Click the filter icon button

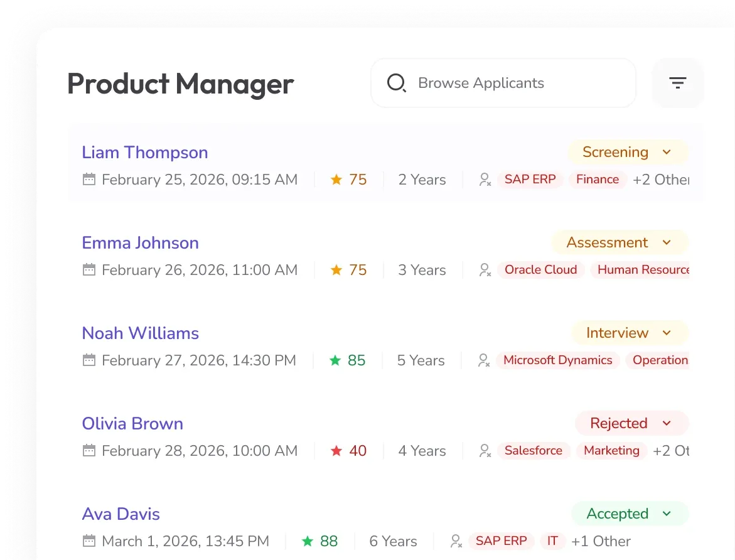(x=677, y=83)
